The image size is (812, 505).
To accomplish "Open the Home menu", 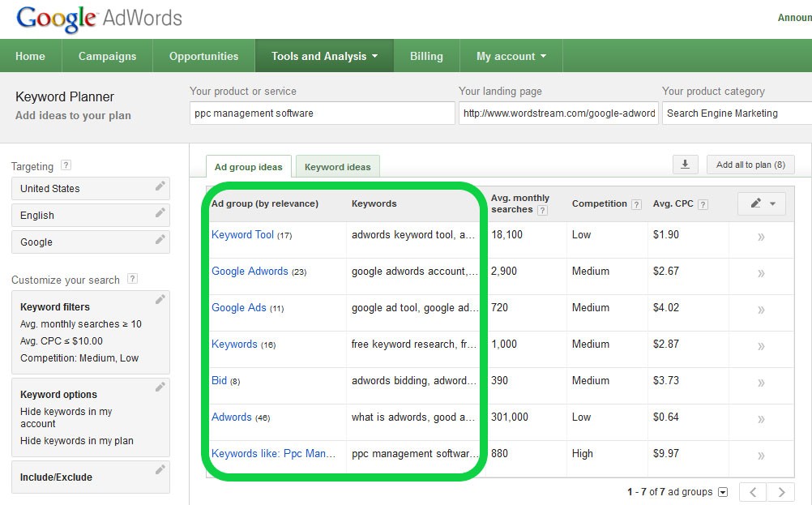I will point(30,56).
